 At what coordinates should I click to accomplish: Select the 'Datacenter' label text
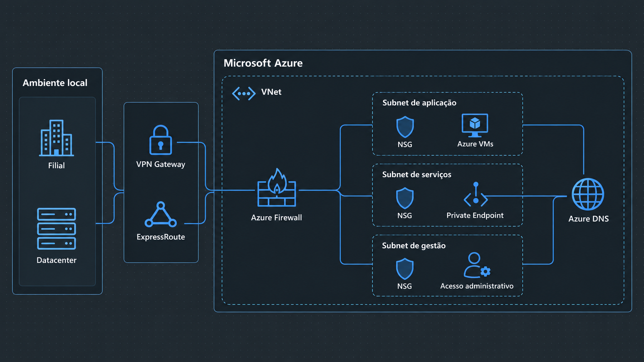(x=56, y=260)
